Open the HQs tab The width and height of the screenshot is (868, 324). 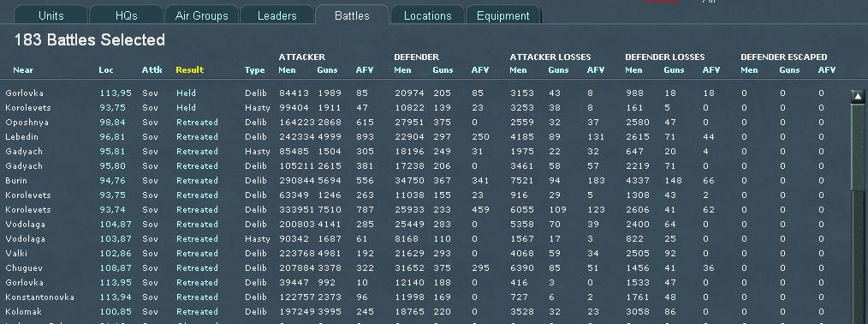pos(126,15)
